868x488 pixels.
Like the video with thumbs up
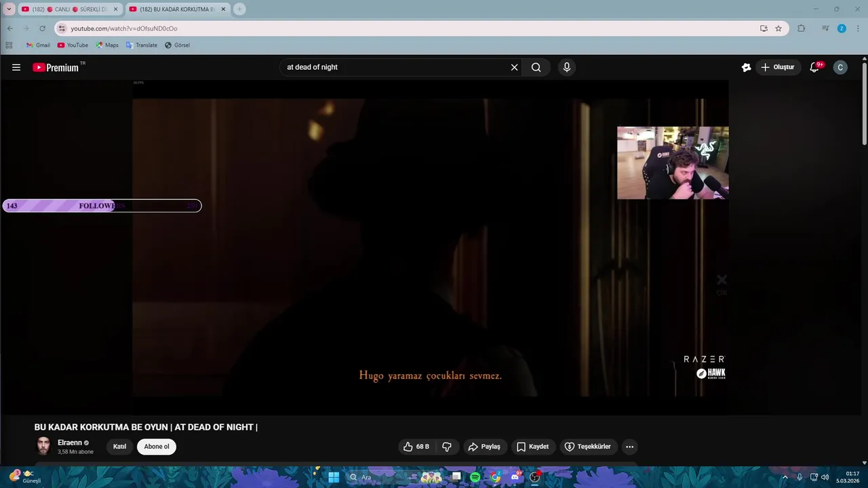[x=416, y=447]
